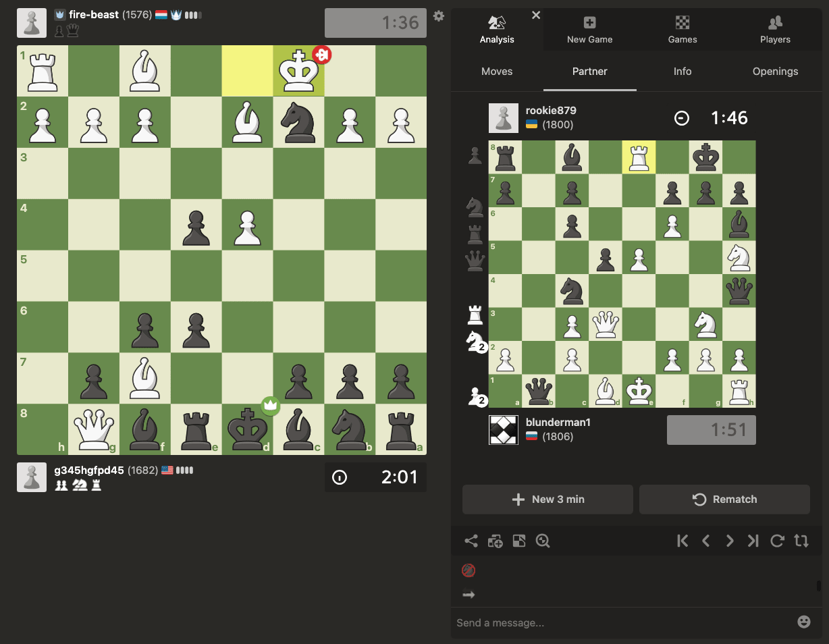Click the share game icon
Viewport: 829px width, 644px height.
(471, 541)
